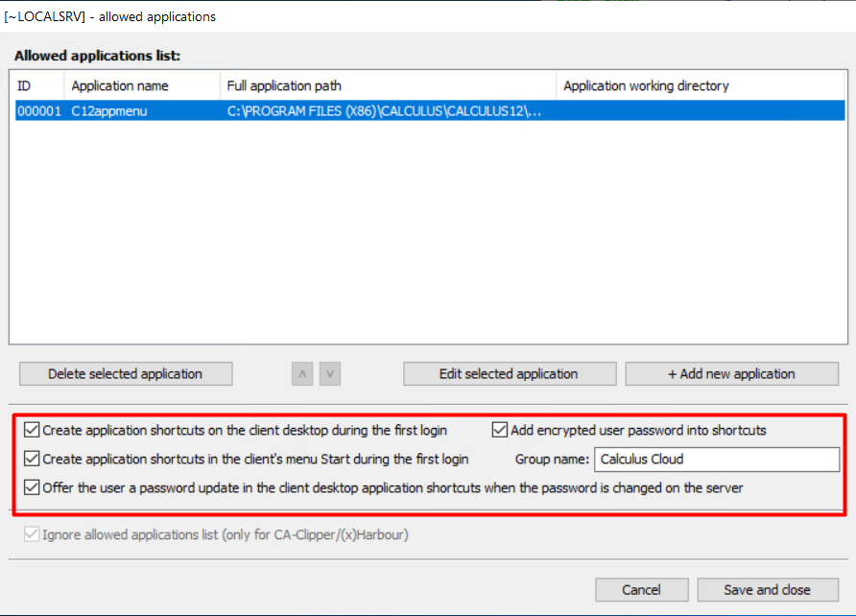This screenshot has height=616, width=856.
Task: Toggle Ignore allowed applications list checkbox
Action: tap(33, 534)
